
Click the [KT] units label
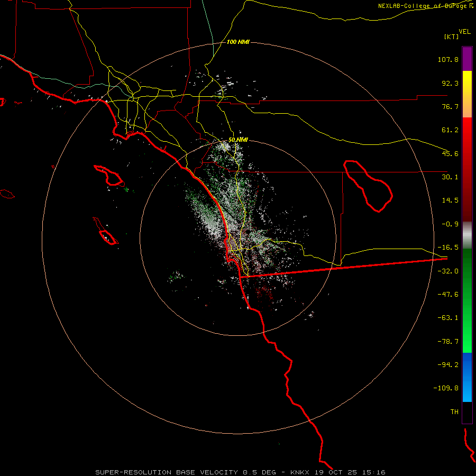pos(452,36)
